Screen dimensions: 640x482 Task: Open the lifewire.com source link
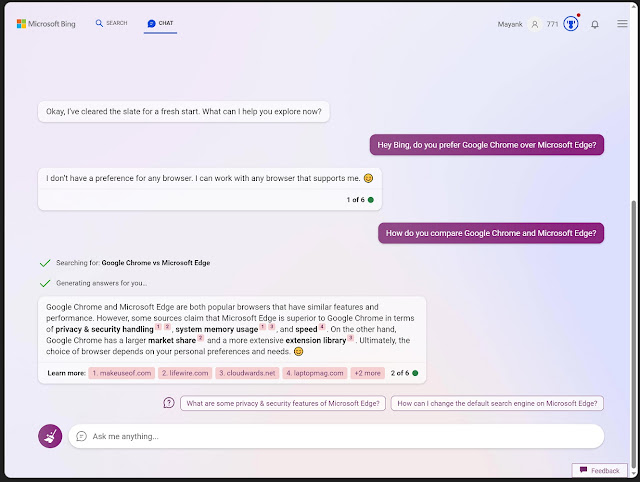tap(185, 373)
